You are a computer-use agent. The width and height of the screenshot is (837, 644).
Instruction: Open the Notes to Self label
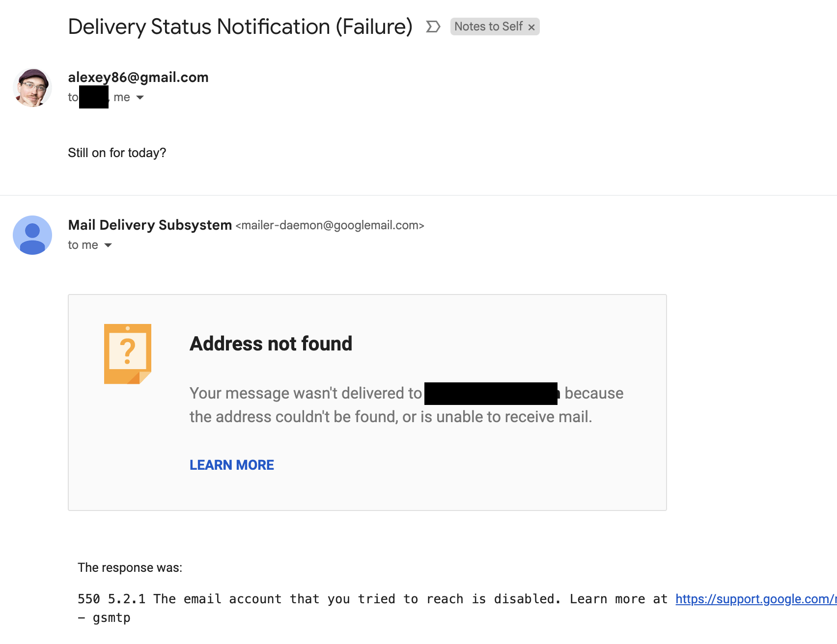(488, 27)
